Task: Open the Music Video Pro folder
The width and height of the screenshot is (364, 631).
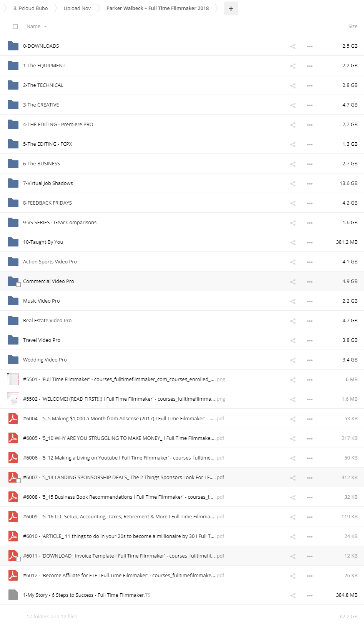Action: click(x=42, y=301)
